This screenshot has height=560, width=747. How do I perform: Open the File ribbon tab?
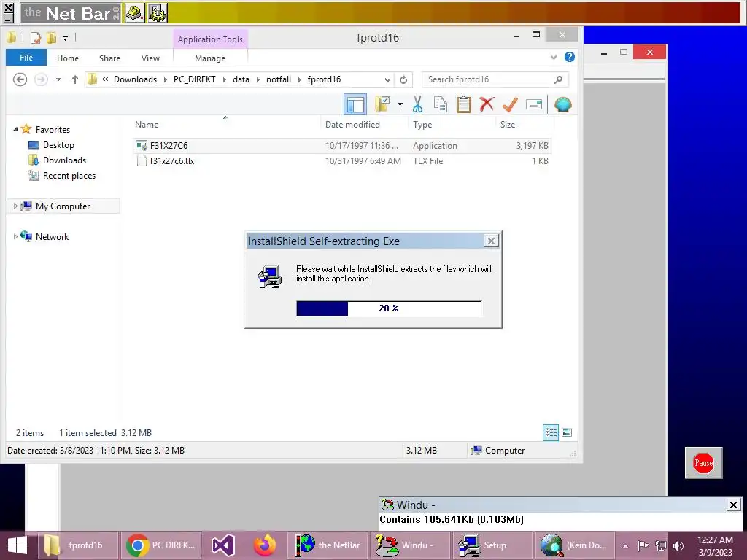[26, 58]
